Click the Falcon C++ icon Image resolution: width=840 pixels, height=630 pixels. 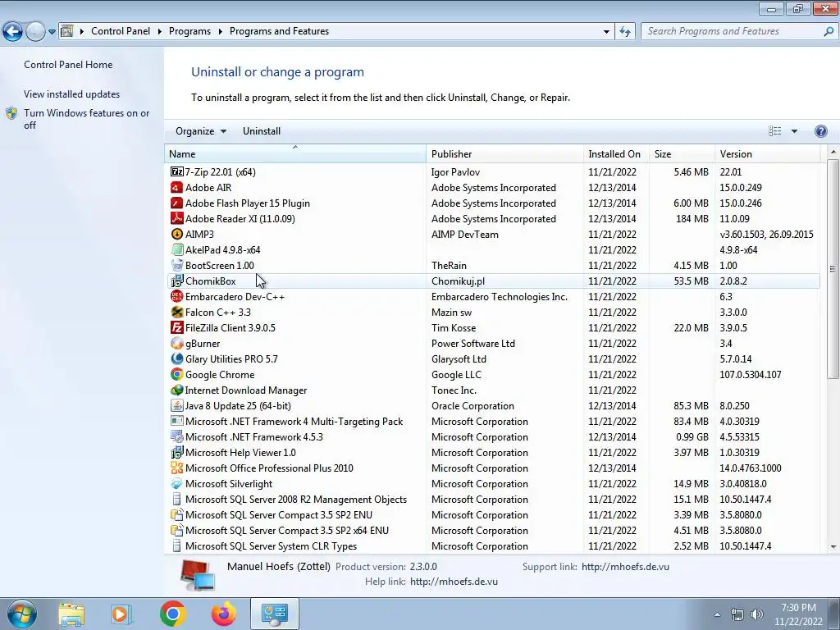point(176,313)
